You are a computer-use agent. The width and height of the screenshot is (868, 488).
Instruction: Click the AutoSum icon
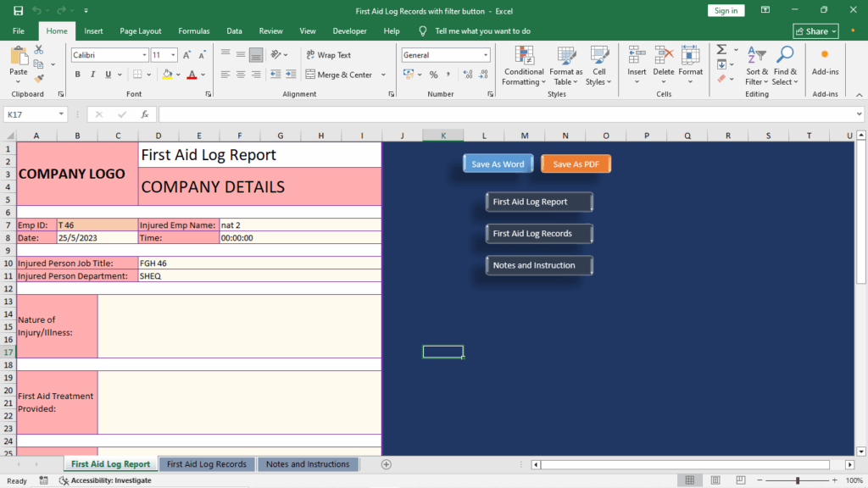721,51
